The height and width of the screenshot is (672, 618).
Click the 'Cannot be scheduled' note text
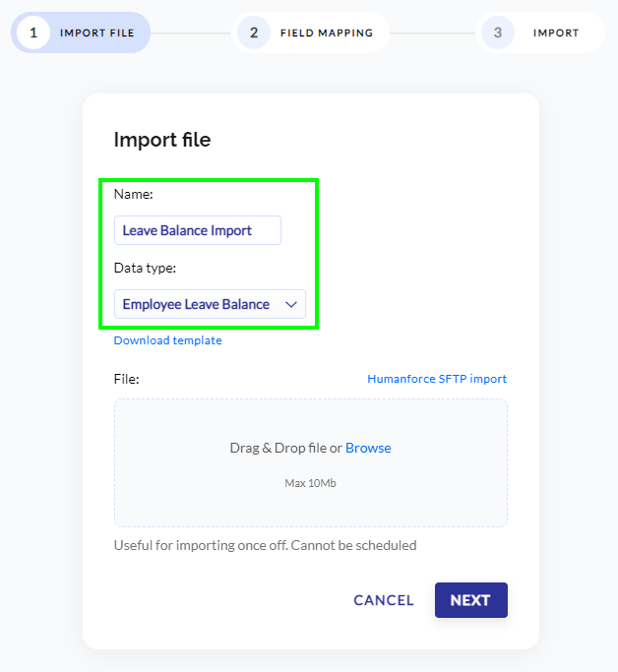[353, 546]
